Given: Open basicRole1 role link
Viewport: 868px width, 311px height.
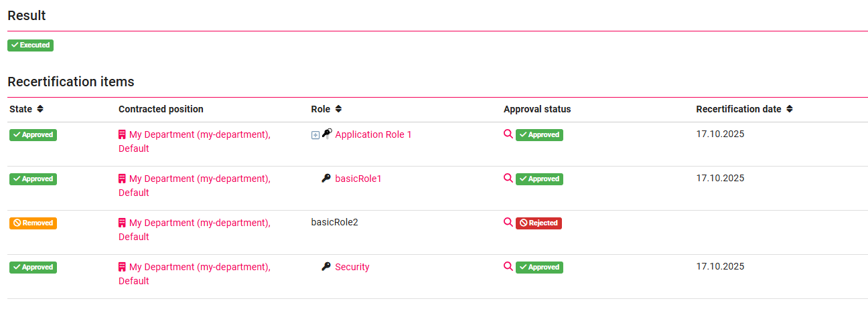Looking at the screenshot, I should point(358,179).
